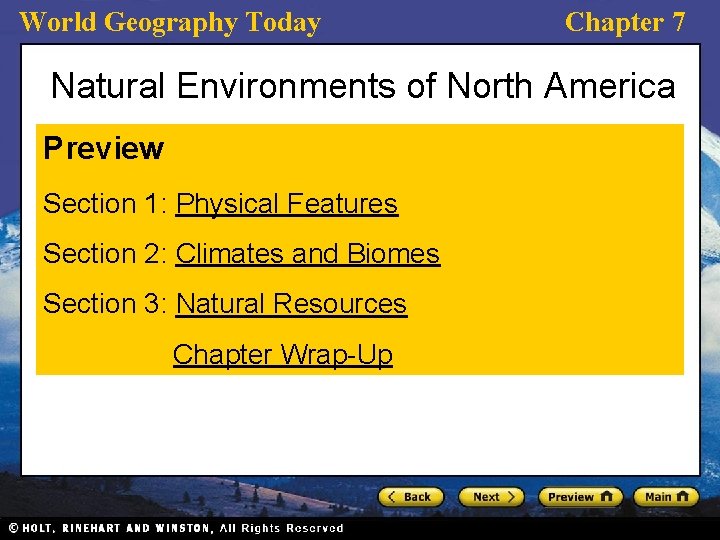Click the 'Chapter 7' header text
Screen dimensions: 720x540
click(x=625, y=22)
